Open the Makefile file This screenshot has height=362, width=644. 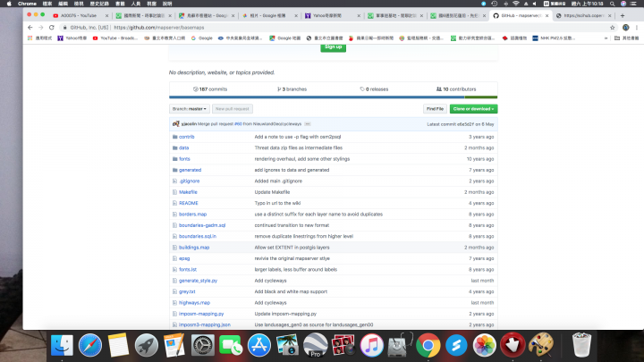[x=188, y=192]
